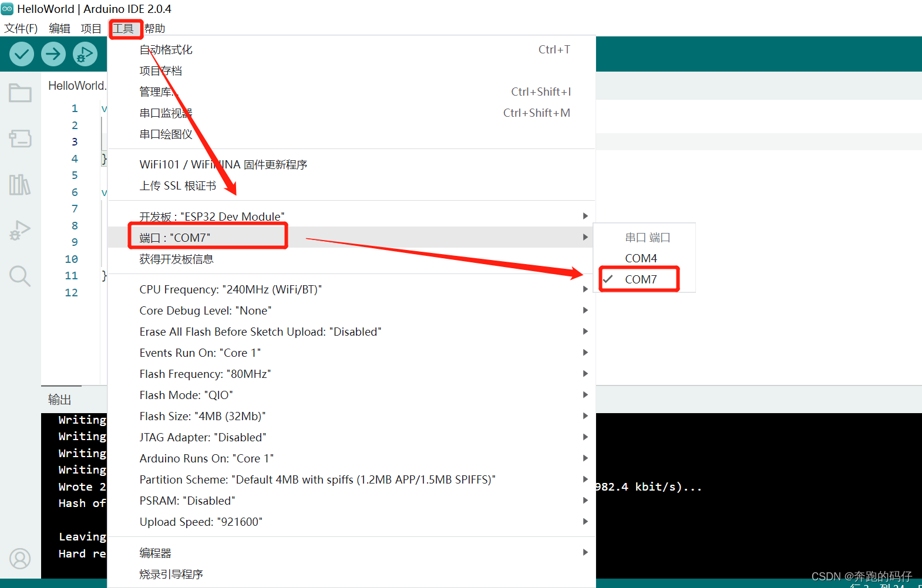
Task: Click the "982.4 kbit/s)..." output text
Action: tap(649, 487)
